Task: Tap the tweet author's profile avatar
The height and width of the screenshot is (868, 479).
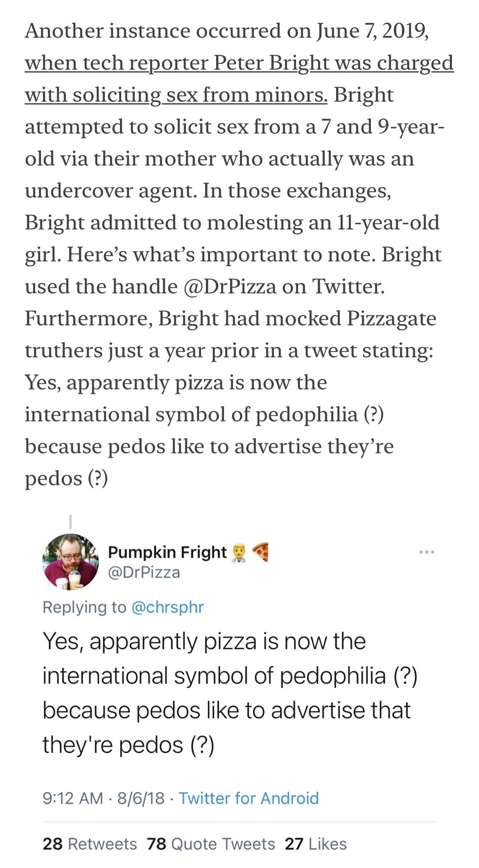Action: click(70, 562)
